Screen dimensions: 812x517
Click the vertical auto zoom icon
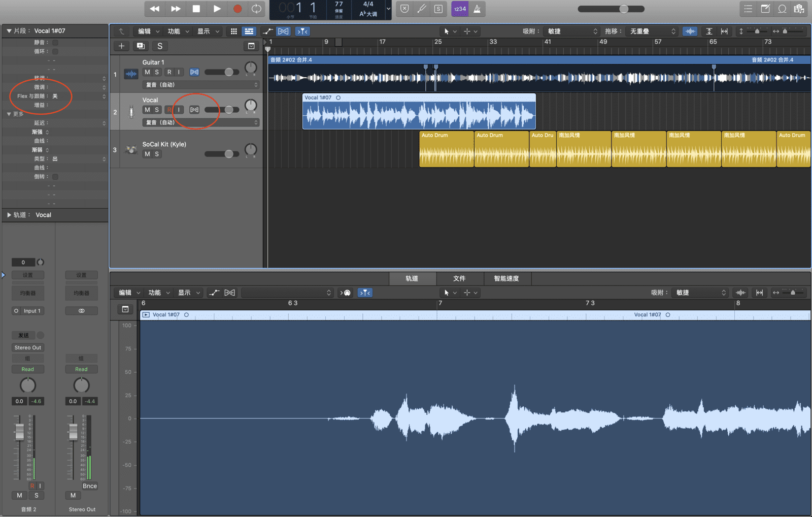tap(709, 31)
